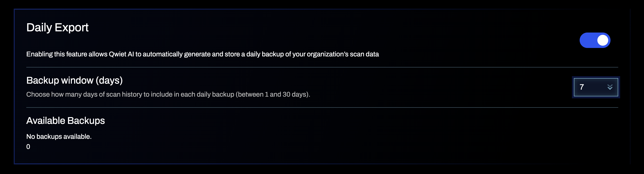Click the blue toggle track beside Daily Export
This screenshot has height=174, width=644.
point(595,40)
